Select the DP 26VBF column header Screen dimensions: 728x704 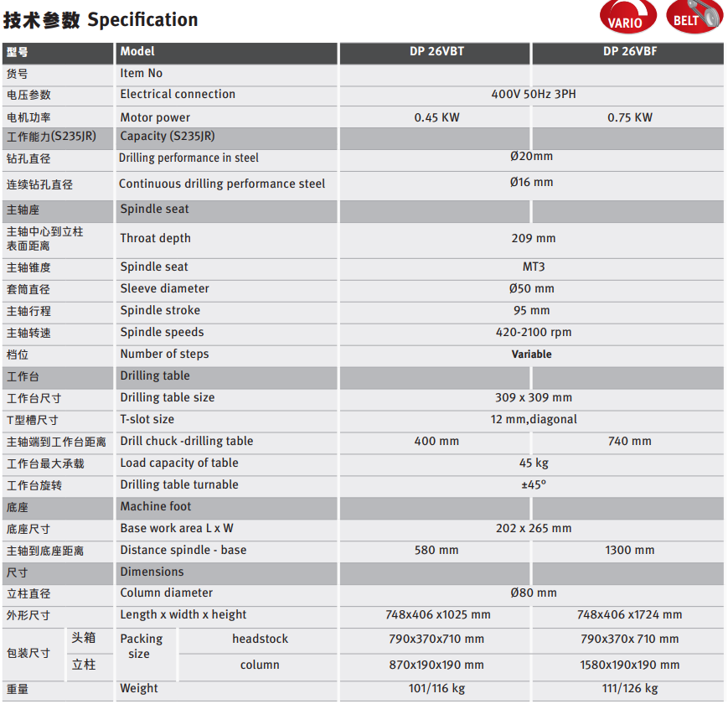[629, 52]
